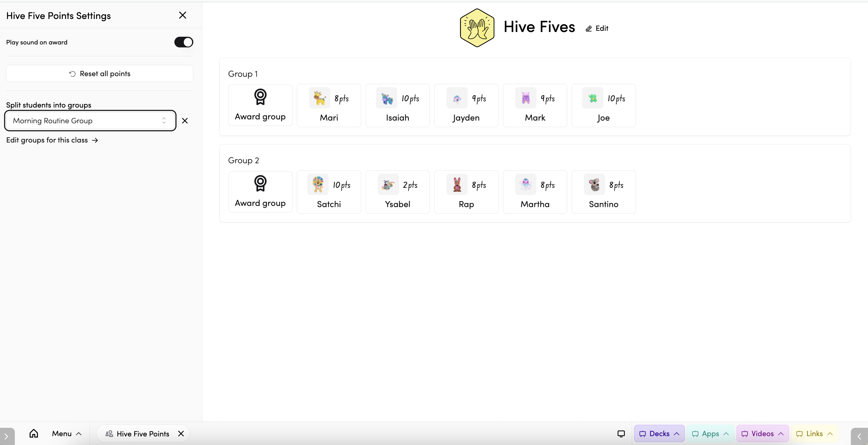Click the Hive Fives hexagon logo
This screenshot has height=445, width=868.
tap(477, 28)
